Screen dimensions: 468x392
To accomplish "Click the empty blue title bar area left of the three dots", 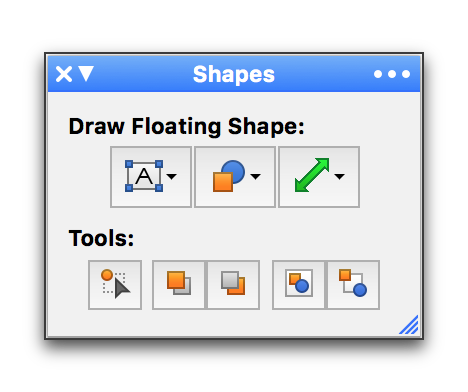I will pos(323,74).
